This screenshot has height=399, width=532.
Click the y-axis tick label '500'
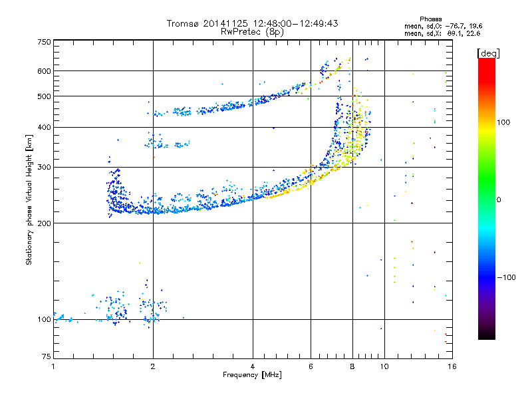[x=44, y=96]
